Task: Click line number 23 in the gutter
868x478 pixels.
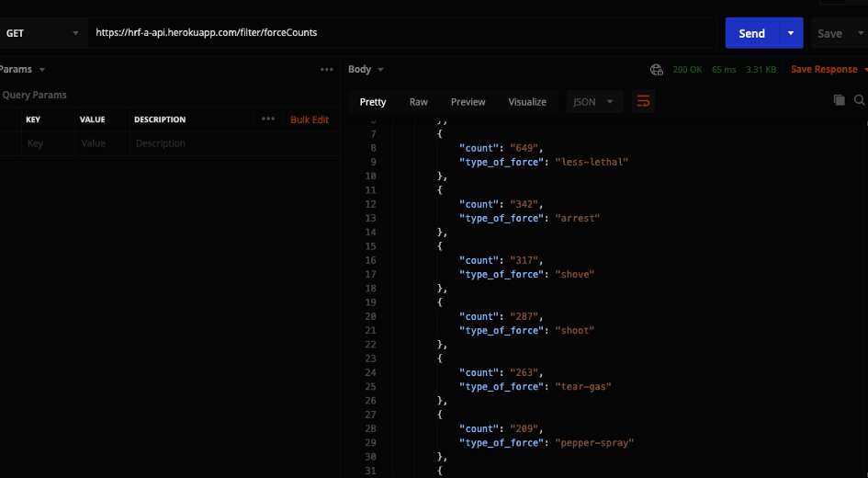Action: pos(370,358)
